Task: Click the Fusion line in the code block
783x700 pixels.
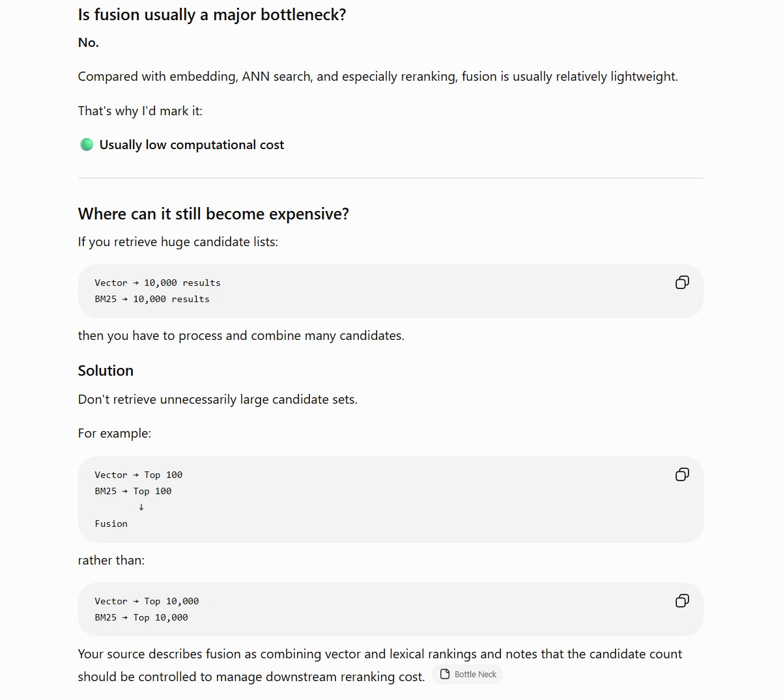Action: tap(111, 524)
